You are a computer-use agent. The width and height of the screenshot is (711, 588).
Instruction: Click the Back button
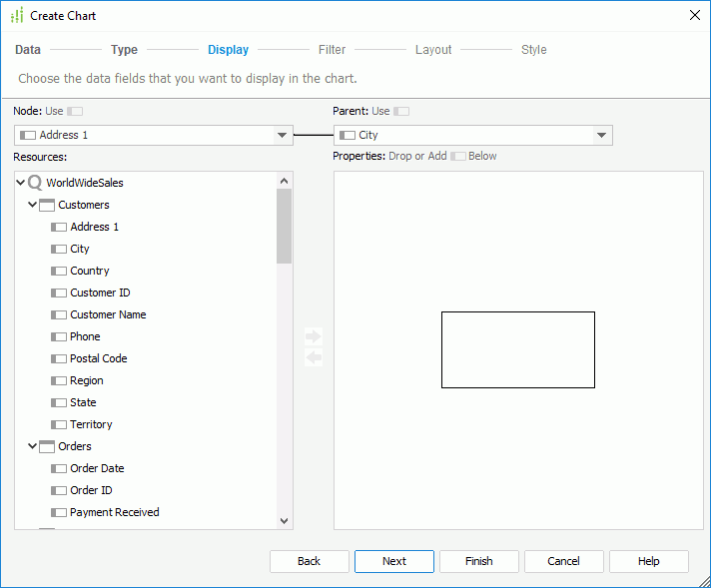point(310,561)
